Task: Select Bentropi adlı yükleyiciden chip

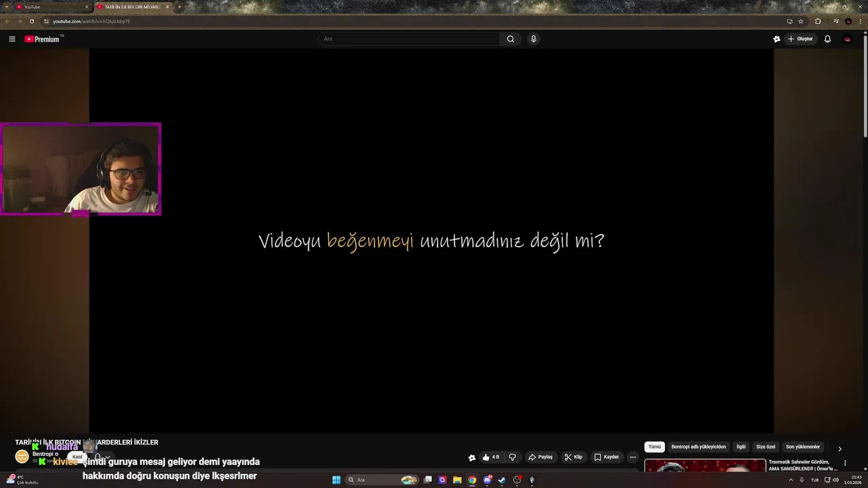Action: pos(698,447)
